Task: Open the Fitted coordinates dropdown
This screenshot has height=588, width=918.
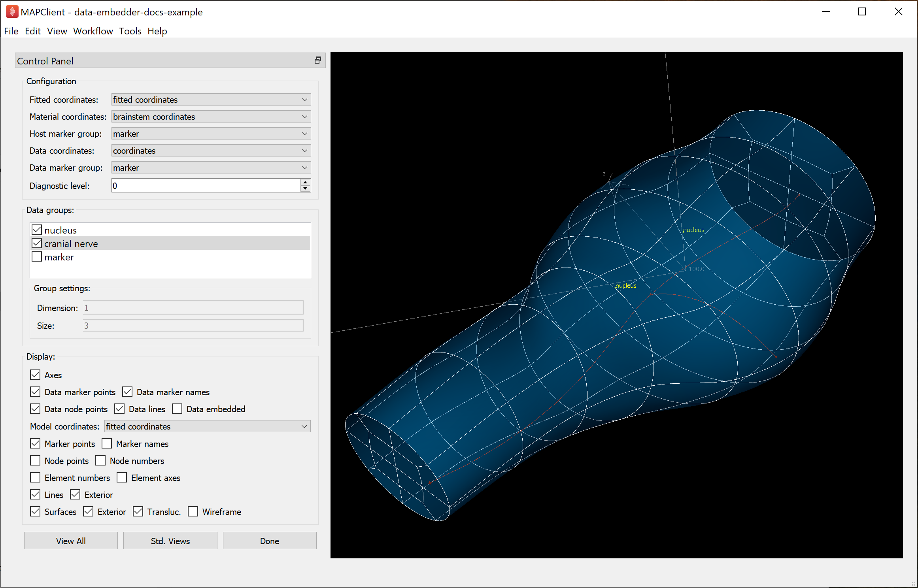Action: [x=211, y=100]
